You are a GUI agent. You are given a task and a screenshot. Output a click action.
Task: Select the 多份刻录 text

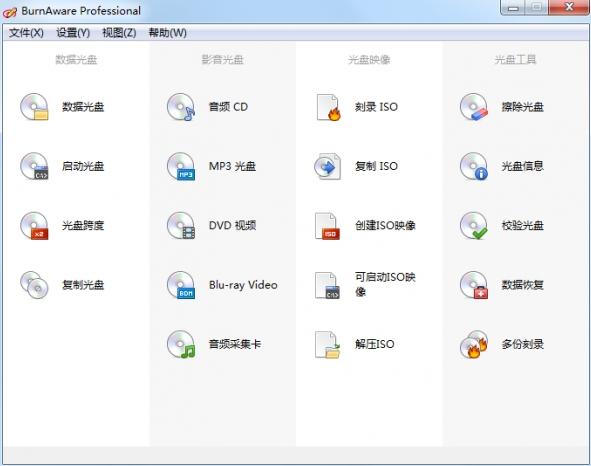tap(523, 344)
